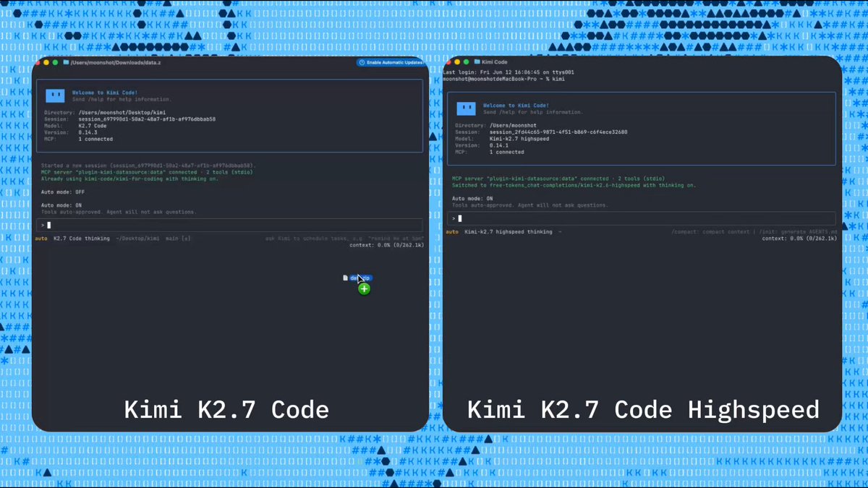Click '1 connected' MCP value in left terminal
Image resolution: width=868 pixels, height=488 pixels.
(x=95, y=139)
